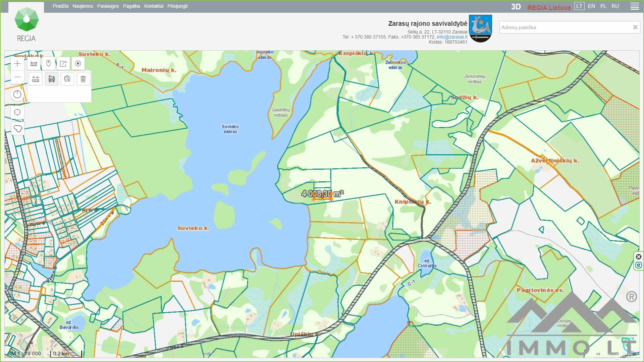Screen dimensions: 644x362
Task: Click the Suvieko ežeras lake label
Action: coord(230,129)
